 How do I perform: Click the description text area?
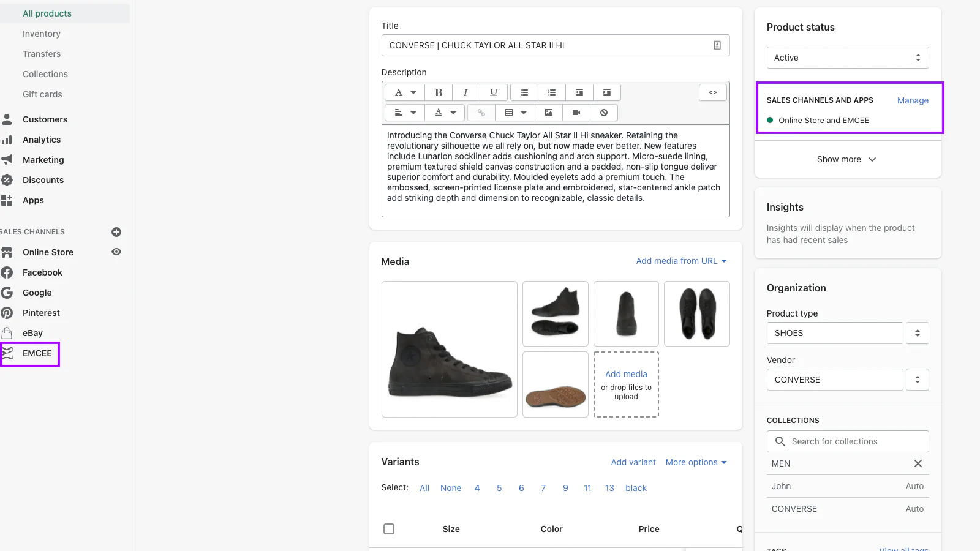[x=556, y=171]
